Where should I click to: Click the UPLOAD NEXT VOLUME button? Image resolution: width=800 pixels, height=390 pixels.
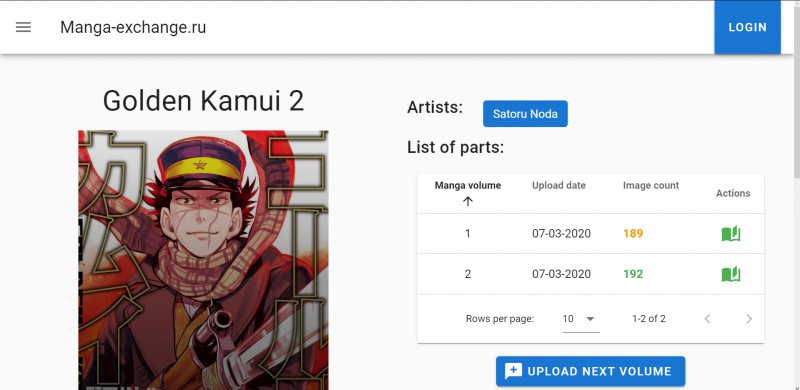coord(590,371)
